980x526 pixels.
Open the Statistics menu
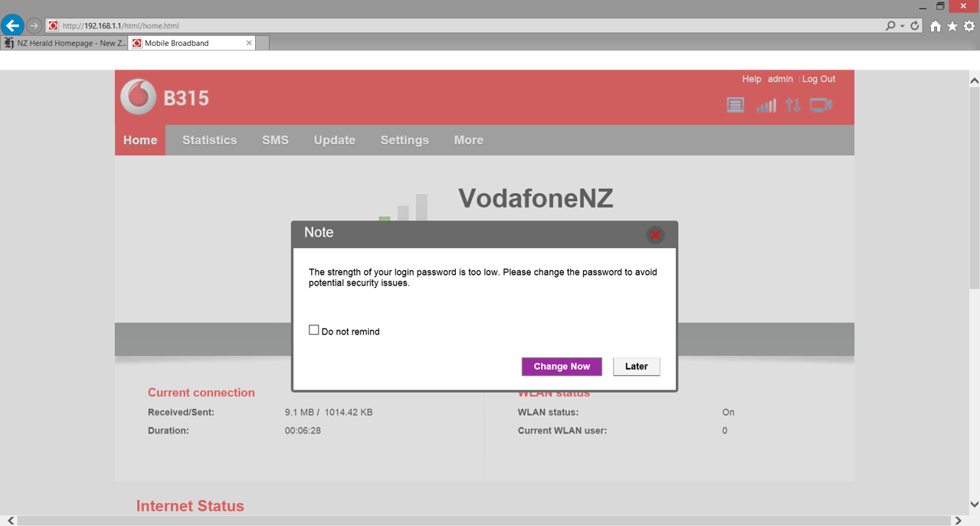[x=209, y=140]
